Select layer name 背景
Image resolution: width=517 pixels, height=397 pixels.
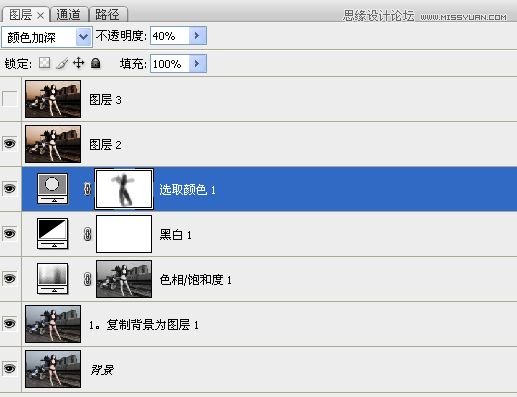click(102, 370)
